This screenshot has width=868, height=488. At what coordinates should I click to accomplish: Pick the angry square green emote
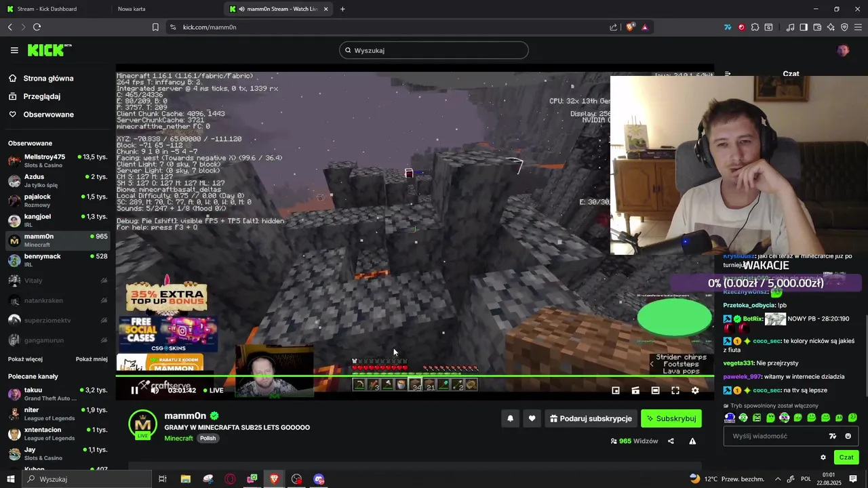pyautogui.click(x=757, y=418)
